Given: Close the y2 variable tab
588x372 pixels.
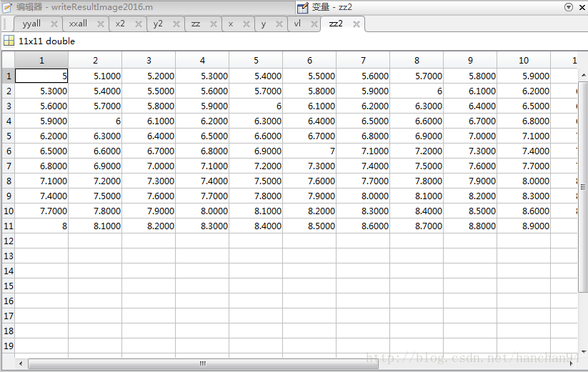Looking at the screenshot, I should [176, 24].
